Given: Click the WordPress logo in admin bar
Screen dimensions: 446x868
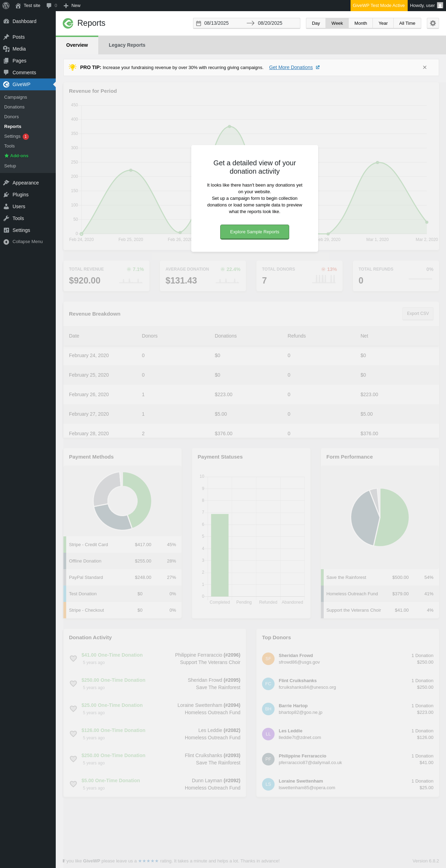Looking at the screenshot, I should [6, 6].
